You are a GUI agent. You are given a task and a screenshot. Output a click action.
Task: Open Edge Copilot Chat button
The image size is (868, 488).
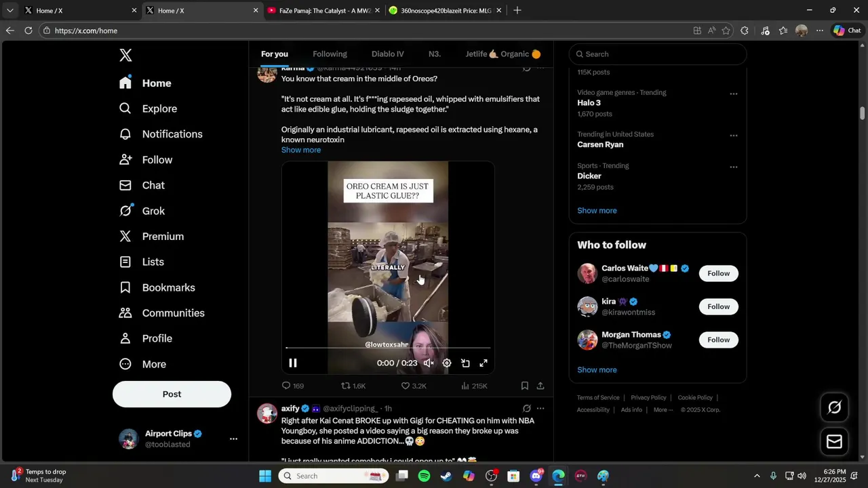click(x=847, y=30)
